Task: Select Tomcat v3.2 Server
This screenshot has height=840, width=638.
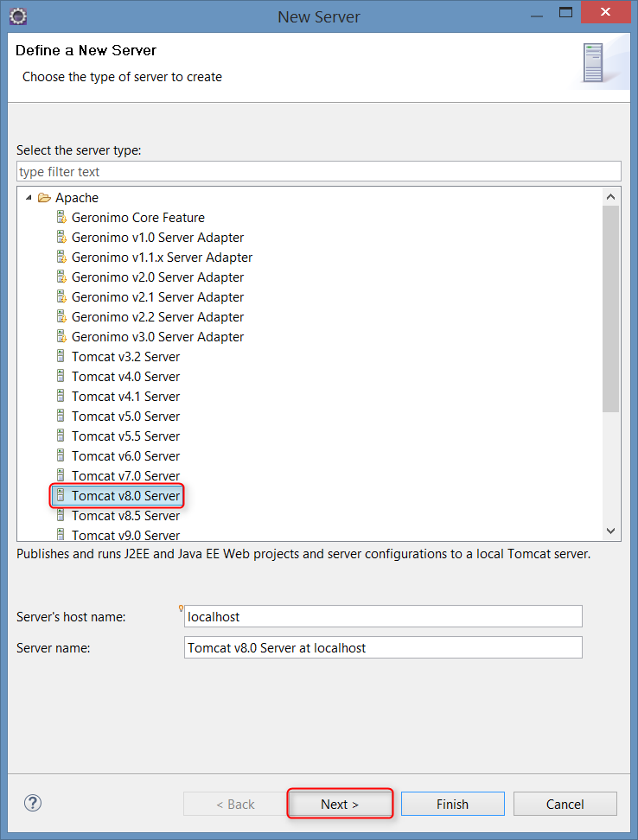Action: pyautogui.click(x=126, y=356)
